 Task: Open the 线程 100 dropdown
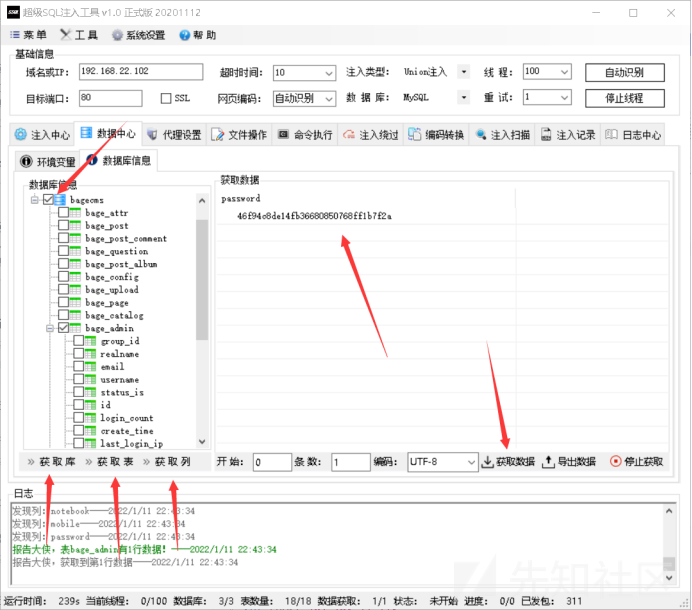[x=564, y=72]
